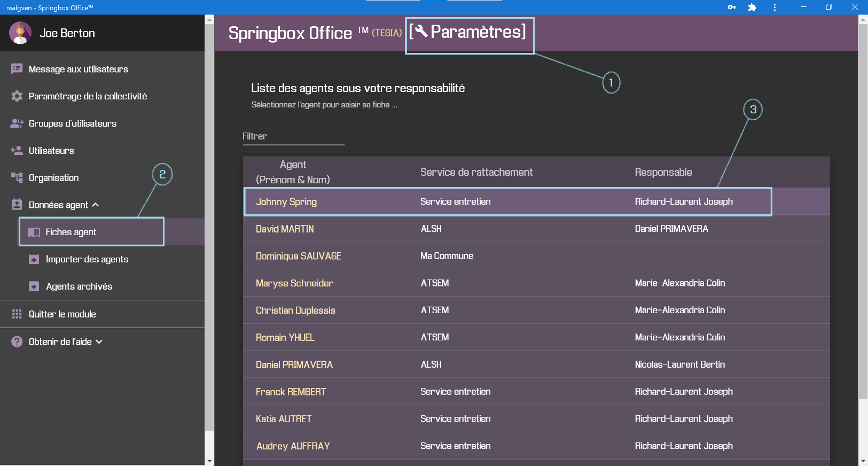Click Ma Commune service cell
The height and width of the screenshot is (466, 868).
[447, 256]
